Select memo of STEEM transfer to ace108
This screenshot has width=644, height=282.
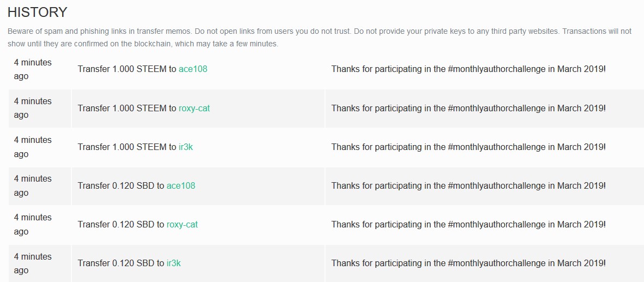468,69
